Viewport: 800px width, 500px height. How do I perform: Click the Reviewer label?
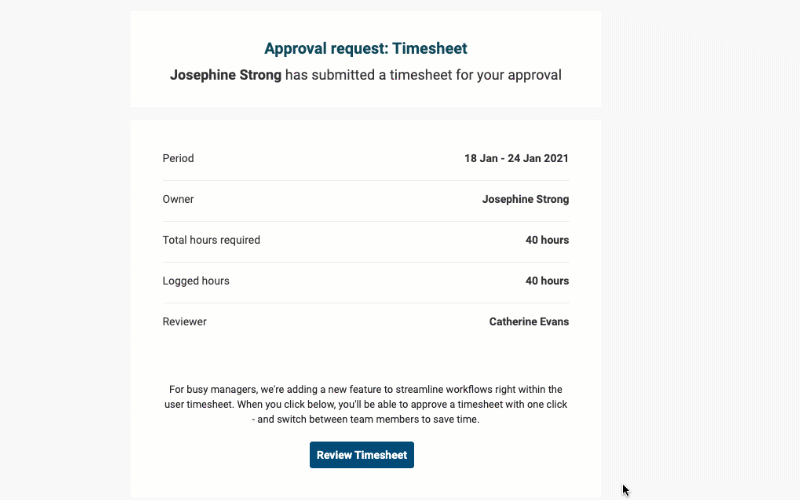pos(184,322)
